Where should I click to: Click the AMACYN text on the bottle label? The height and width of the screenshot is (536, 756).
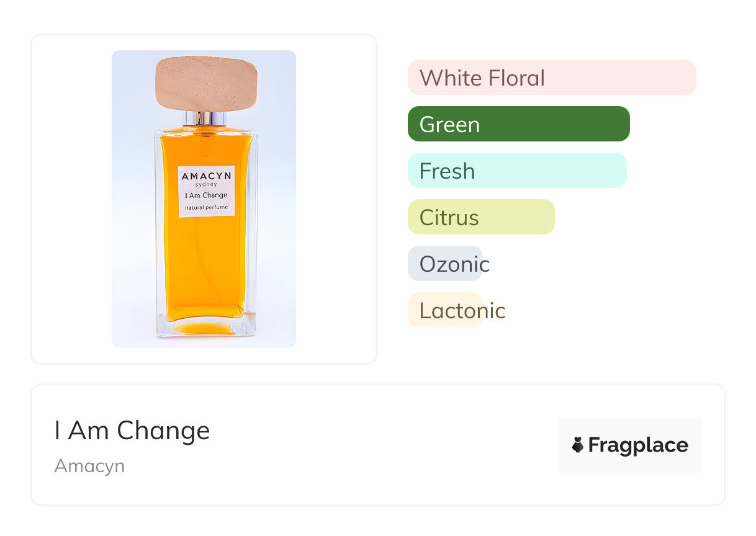tap(206, 176)
